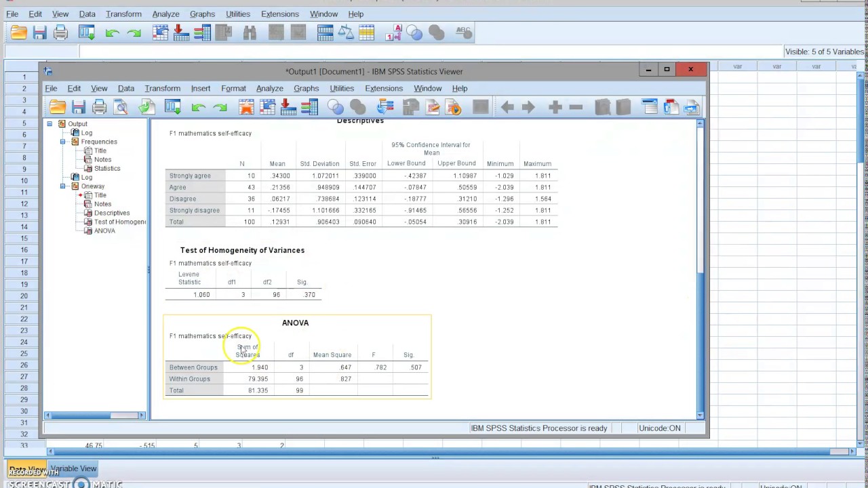868x488 pixels.
Task: Click total sum of squares 81.335
Action: pyautogui.click(x=258, y=390)
